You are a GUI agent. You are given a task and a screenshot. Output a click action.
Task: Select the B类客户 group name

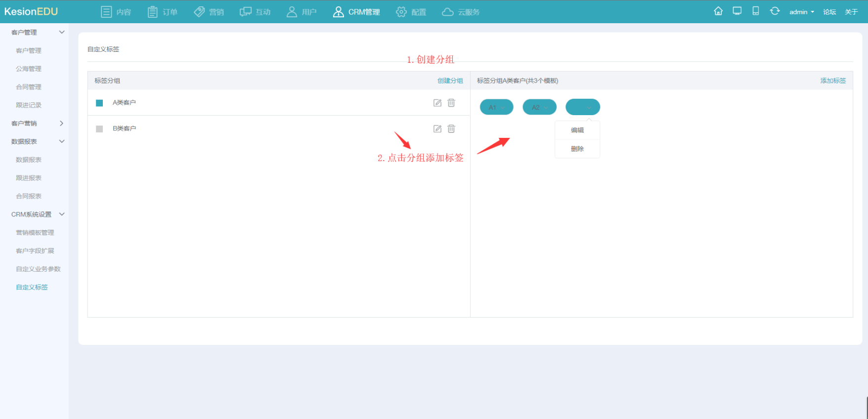click(124, 128)
